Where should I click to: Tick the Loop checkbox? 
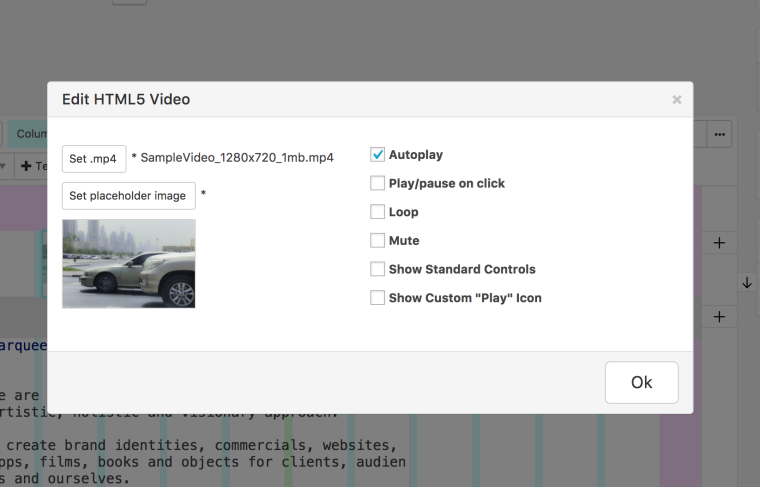[x=378, y=212]
